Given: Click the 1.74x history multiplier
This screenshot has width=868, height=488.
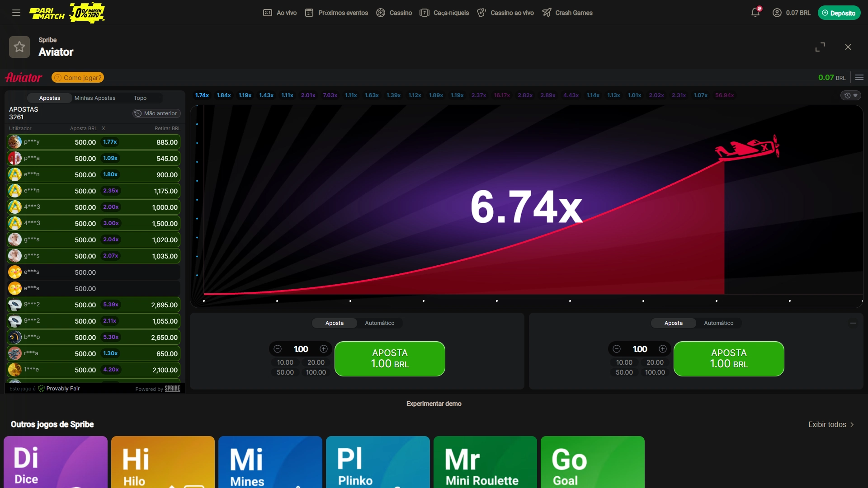Looking at the screenshot, I should click(202, 95).
